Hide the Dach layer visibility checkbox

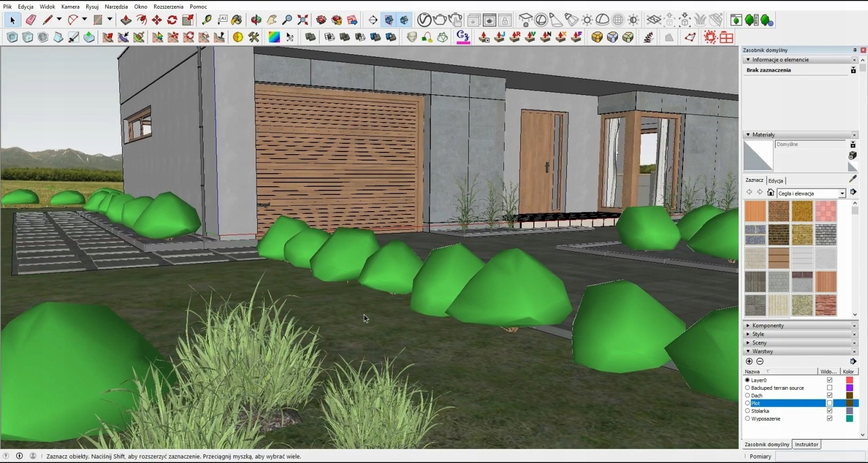pos(829,396)
